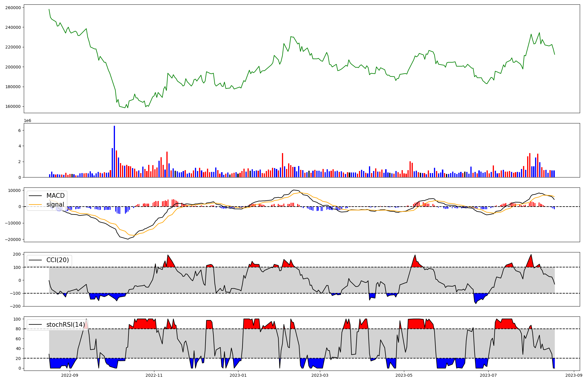
Task: Click the 2022-11 x-axis tick label
Action: [154, 375]
